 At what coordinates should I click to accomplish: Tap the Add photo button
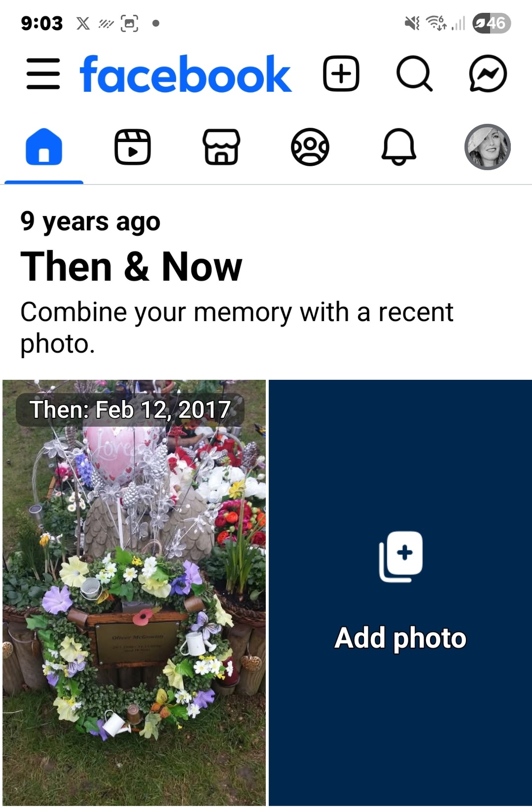click(400, 593)
